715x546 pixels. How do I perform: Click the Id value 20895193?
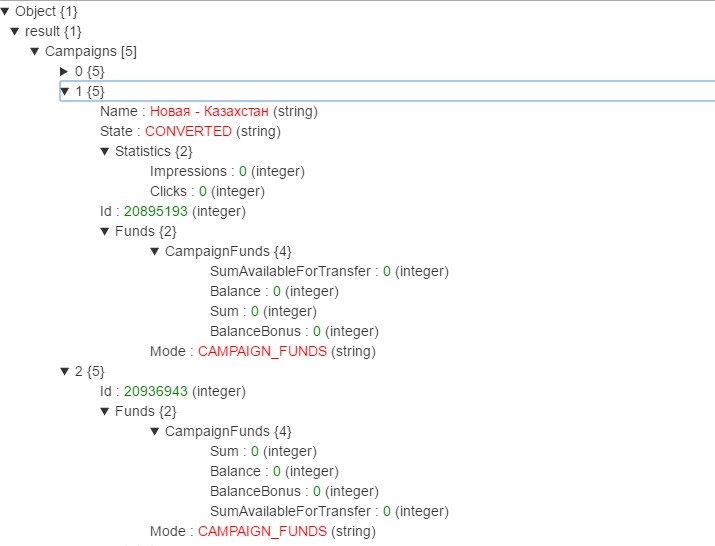156,211
